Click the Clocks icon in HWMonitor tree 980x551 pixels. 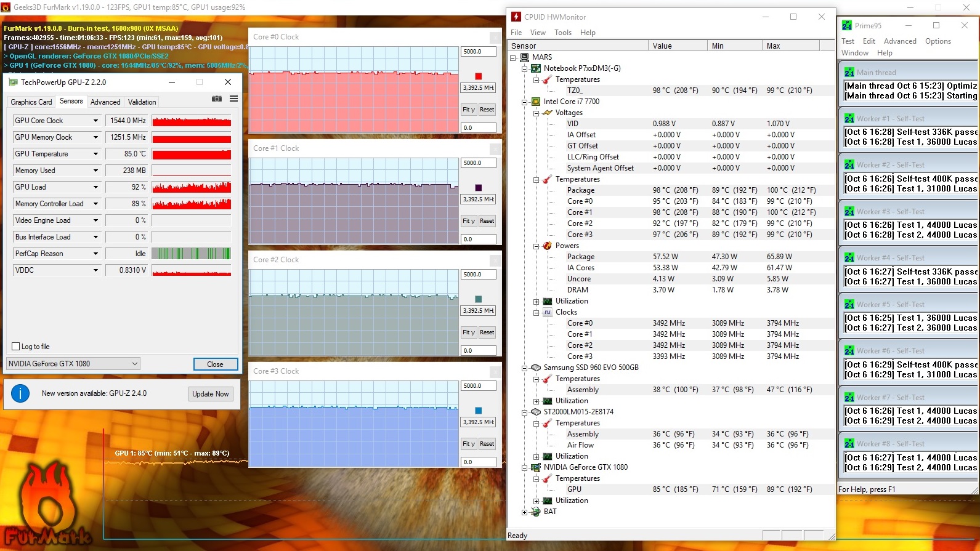(548, 312)
